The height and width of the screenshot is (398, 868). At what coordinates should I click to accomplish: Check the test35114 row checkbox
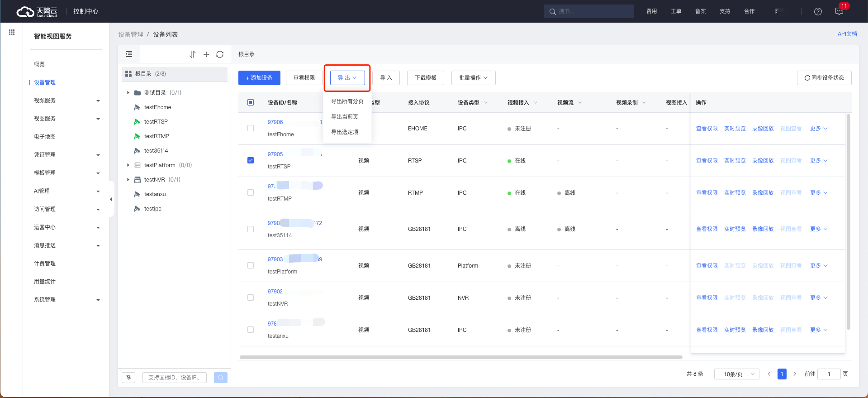pyautogui.click(x=251, y=229)
